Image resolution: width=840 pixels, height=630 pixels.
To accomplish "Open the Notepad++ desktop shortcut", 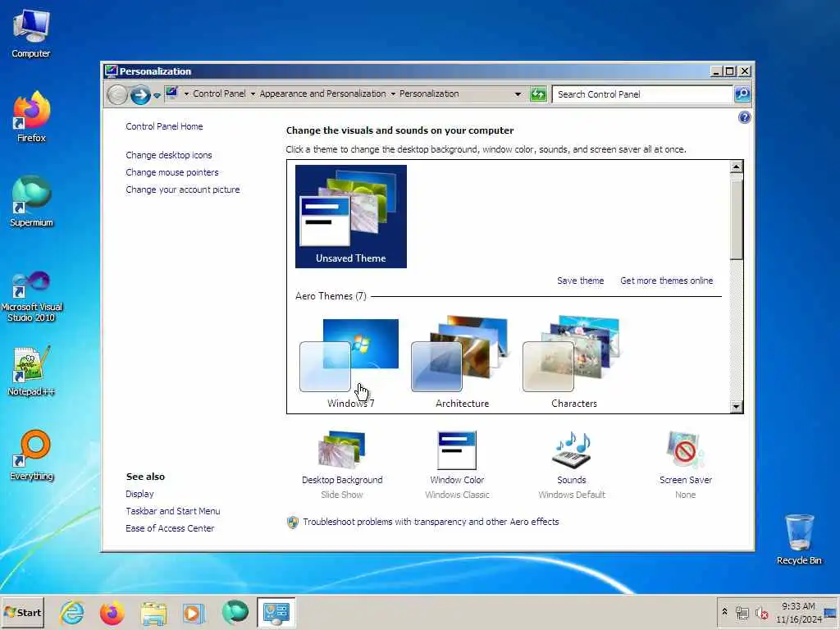I will point(31,372).
